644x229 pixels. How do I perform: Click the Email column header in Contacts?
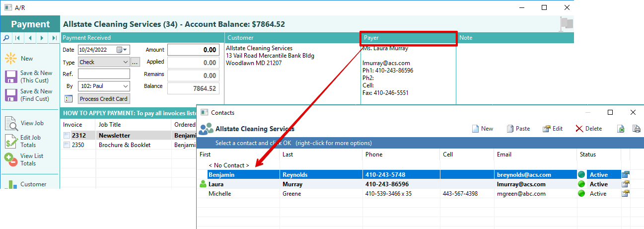tap(535, 154)
